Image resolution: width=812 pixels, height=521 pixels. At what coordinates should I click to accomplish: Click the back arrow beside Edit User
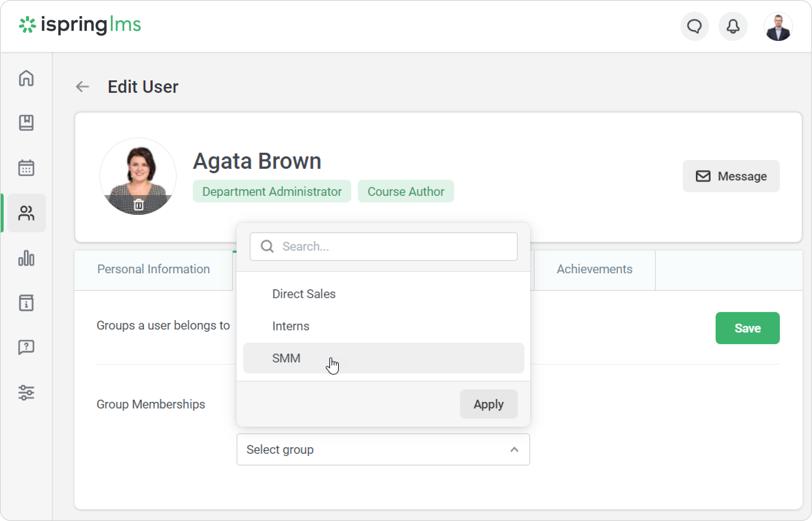point(83,87)
